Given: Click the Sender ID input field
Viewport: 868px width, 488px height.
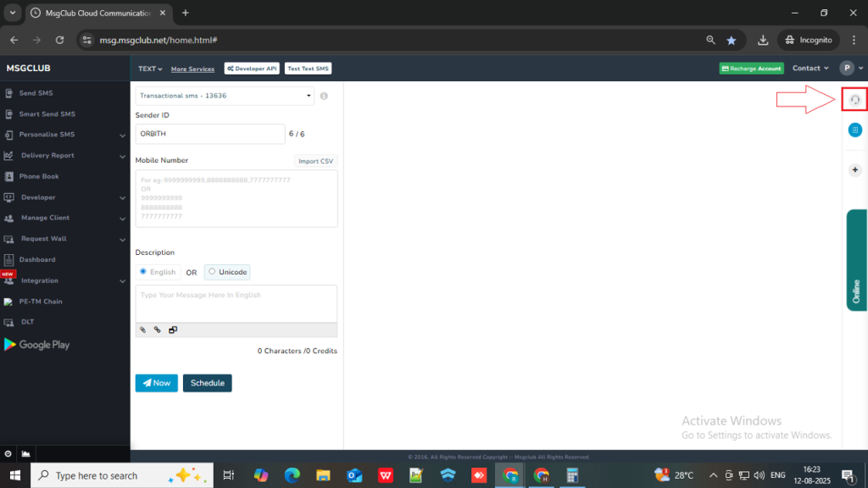Looking at the screenshot, I should [x=210, y=134].
